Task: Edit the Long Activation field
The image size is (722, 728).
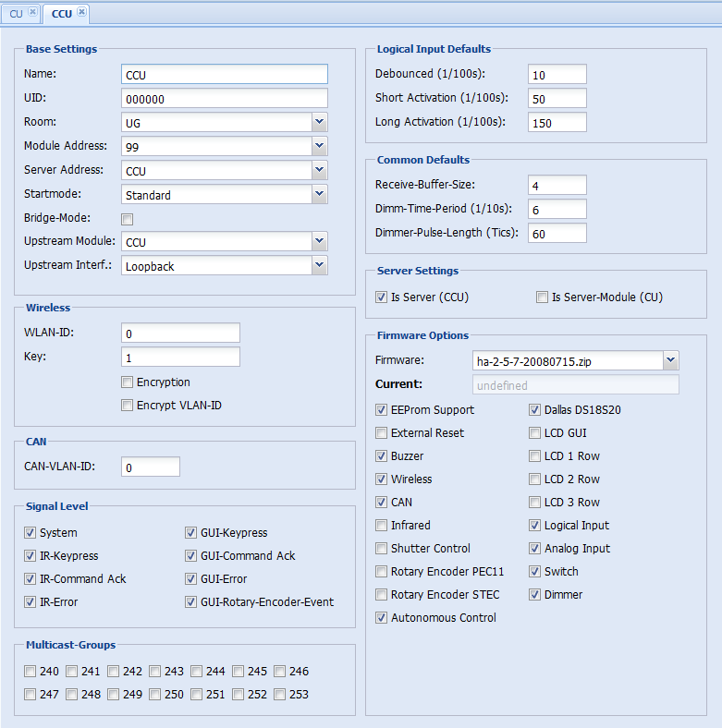Action: click(x=557, y=122)
